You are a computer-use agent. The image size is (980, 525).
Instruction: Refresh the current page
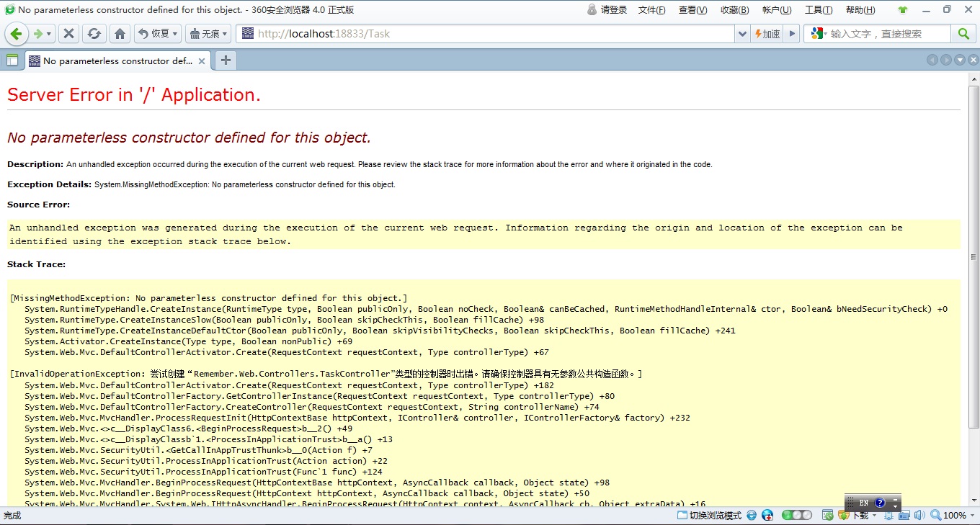(94, 33)
